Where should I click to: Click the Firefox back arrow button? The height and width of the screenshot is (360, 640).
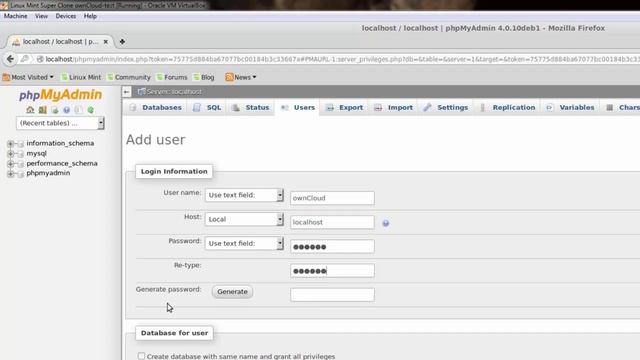pos(10,59)
